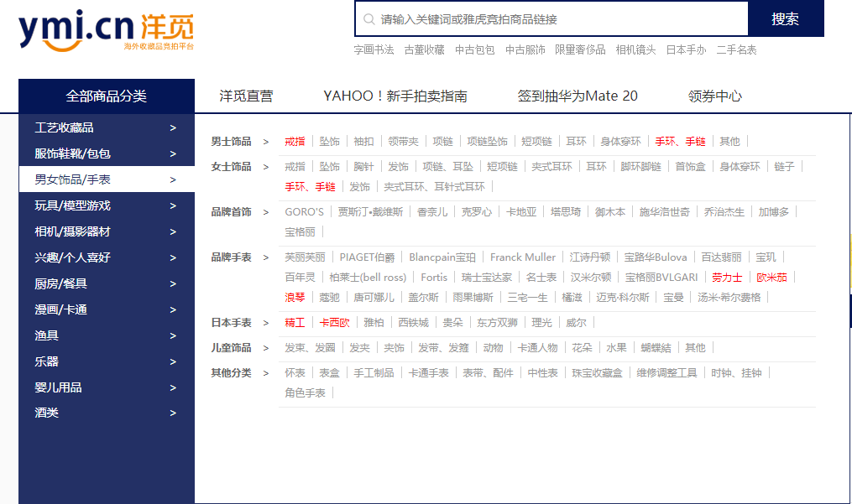
Task: Select the Franck Muller watch link
Action: (x=523, y=257)
